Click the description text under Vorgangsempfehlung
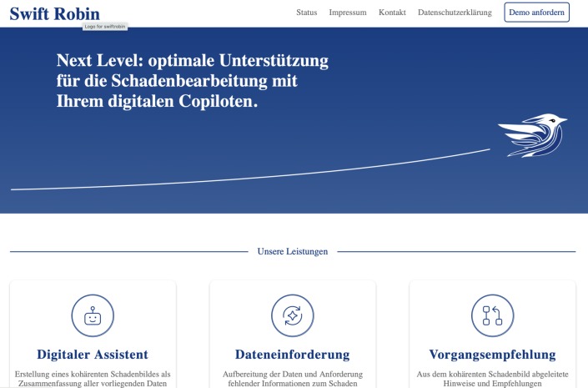 point(492,378)
